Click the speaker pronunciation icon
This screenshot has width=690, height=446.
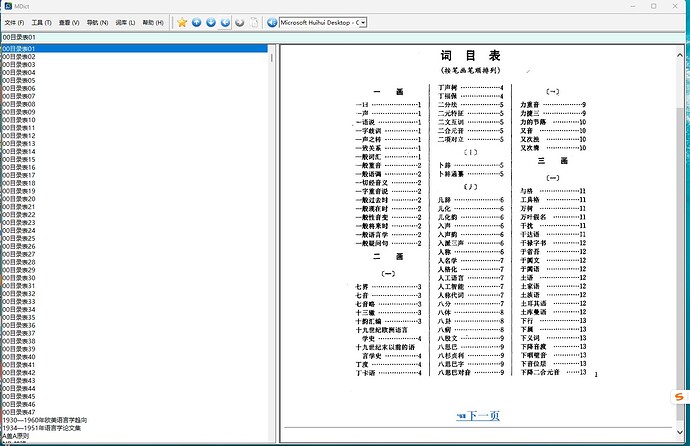pos(272,21)
